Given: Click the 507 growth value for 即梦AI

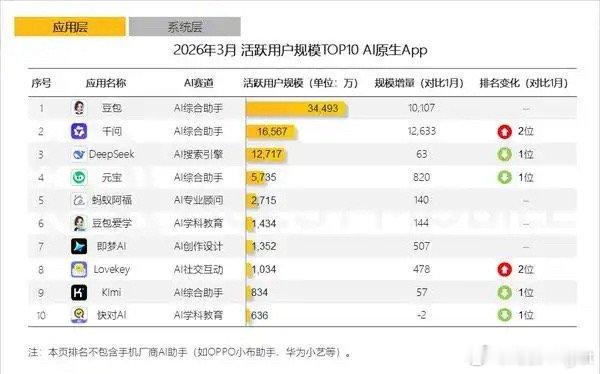Looking at the screenshot, I should 421,246.
